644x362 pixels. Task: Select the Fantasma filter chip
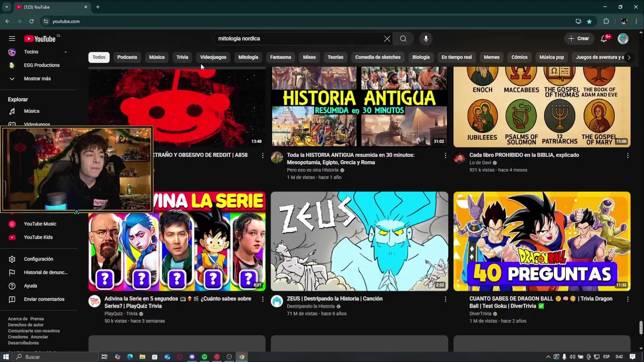281,57
